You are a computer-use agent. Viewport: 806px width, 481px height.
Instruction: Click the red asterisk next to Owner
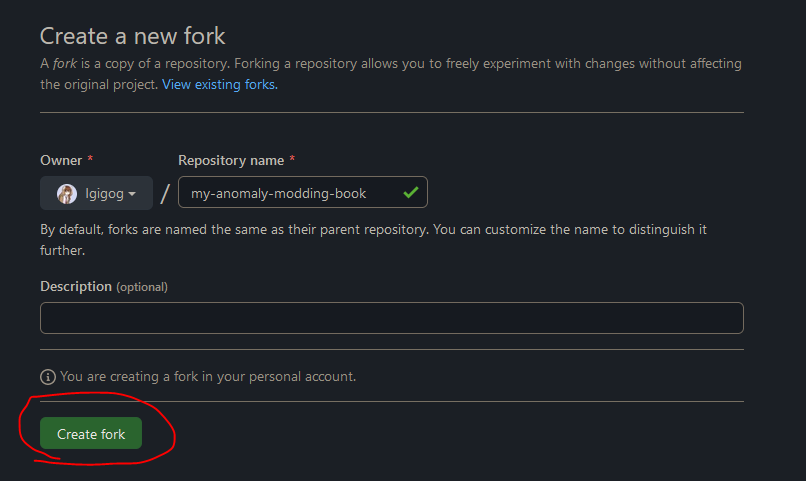[x=90, y=159]
